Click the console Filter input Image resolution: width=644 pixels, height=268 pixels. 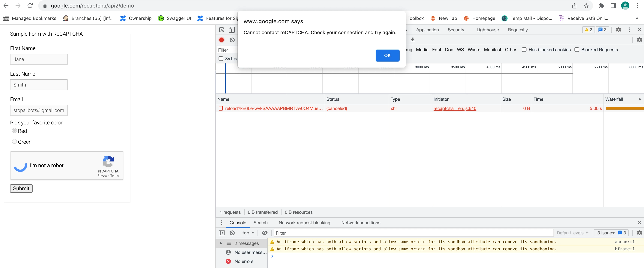pyautogui.click(x=413, y=233)
